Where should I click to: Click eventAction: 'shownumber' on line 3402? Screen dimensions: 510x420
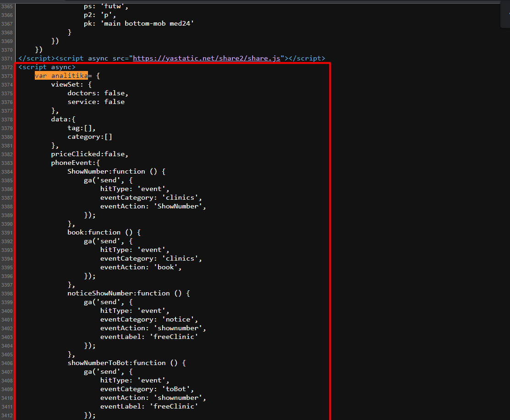click(153, 328)
